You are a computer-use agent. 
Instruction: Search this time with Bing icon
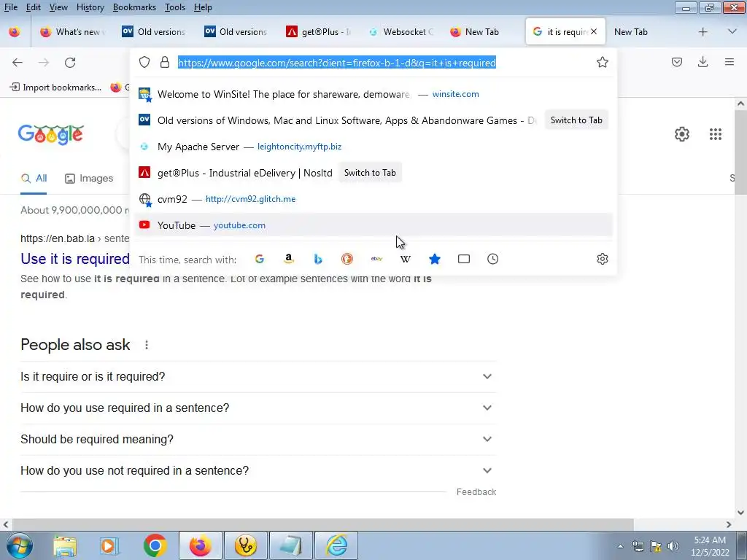[318, 259]
